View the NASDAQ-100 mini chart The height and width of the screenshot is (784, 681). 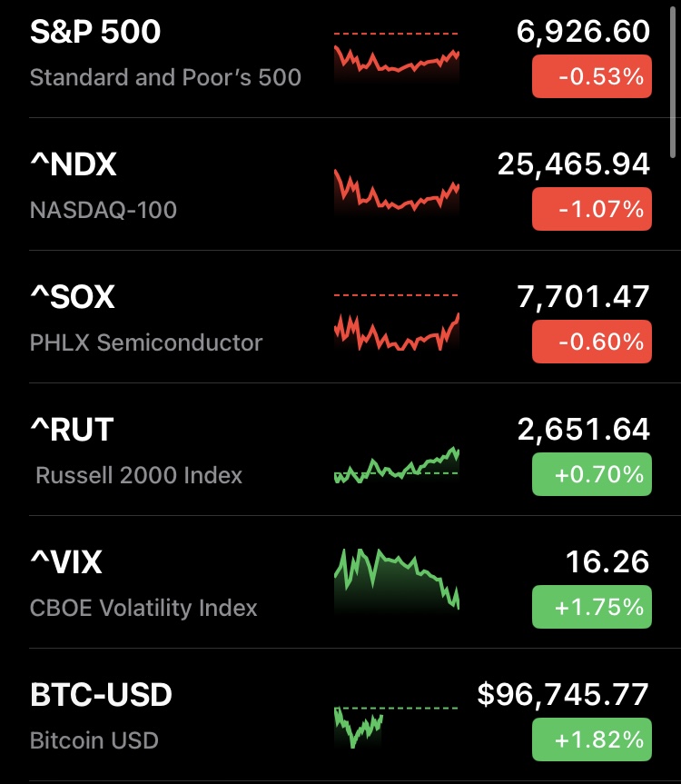click(397, 191)
